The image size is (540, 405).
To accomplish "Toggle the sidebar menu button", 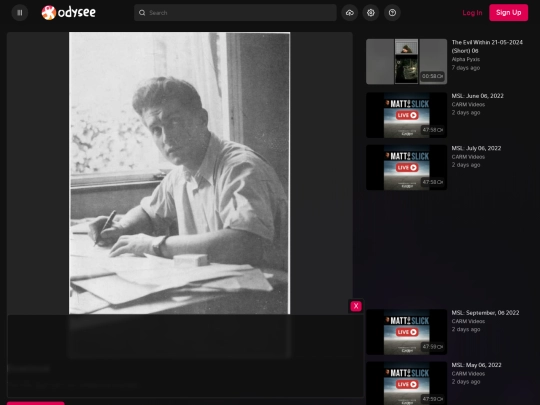I will [20, 13].
